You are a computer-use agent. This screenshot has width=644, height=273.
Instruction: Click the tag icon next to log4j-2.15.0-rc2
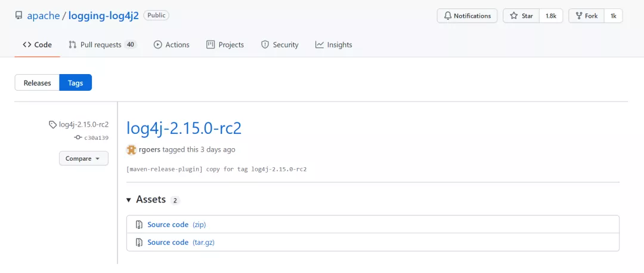(53, 125)
